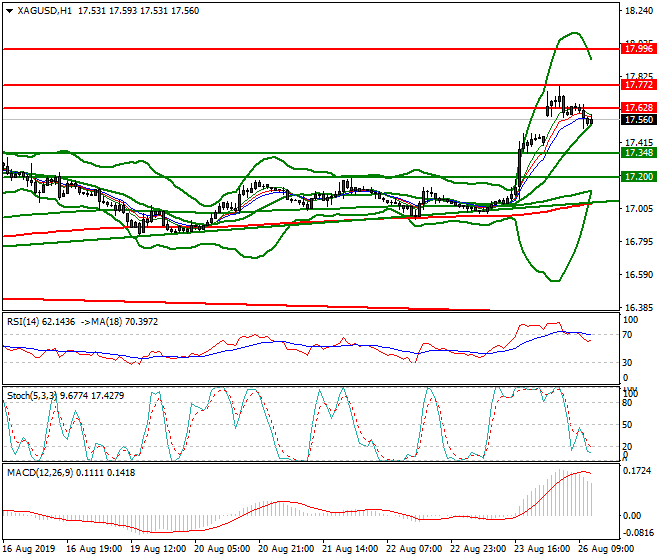660x560 pixels.
Task: Select the 26 Aug 09:00 time label
Action: point(607,549)
